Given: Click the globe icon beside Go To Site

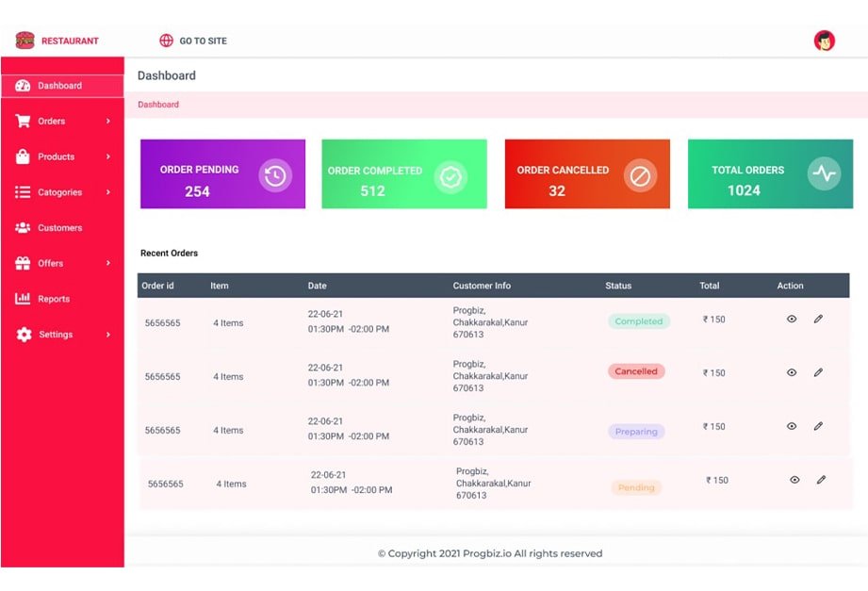Looking at the screenshot, I should [167, 41].
